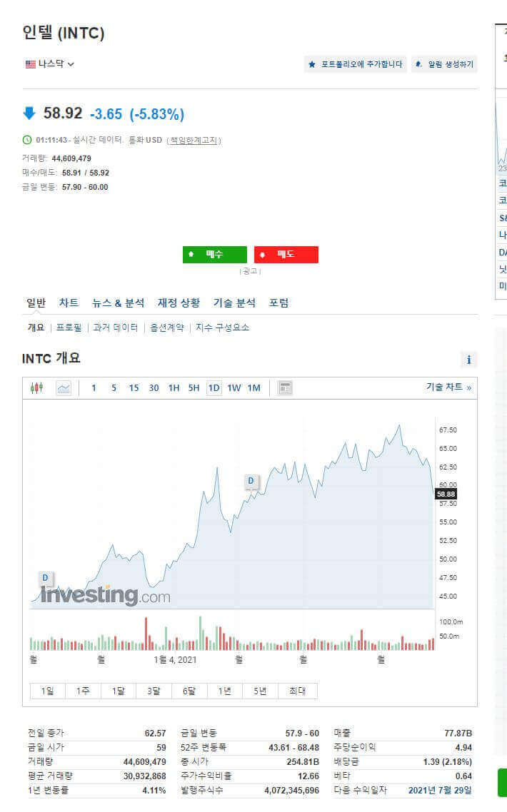Click the D dividend marker at chart start
This screenshot has height=812, width=507.
pyautogui.click(x=46, y=578)
